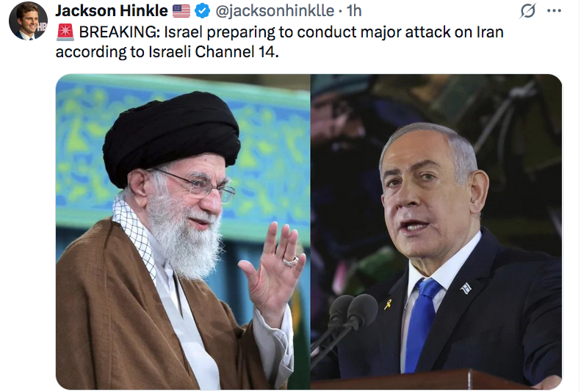Click the black turban in left photo

tap(171, 137)
